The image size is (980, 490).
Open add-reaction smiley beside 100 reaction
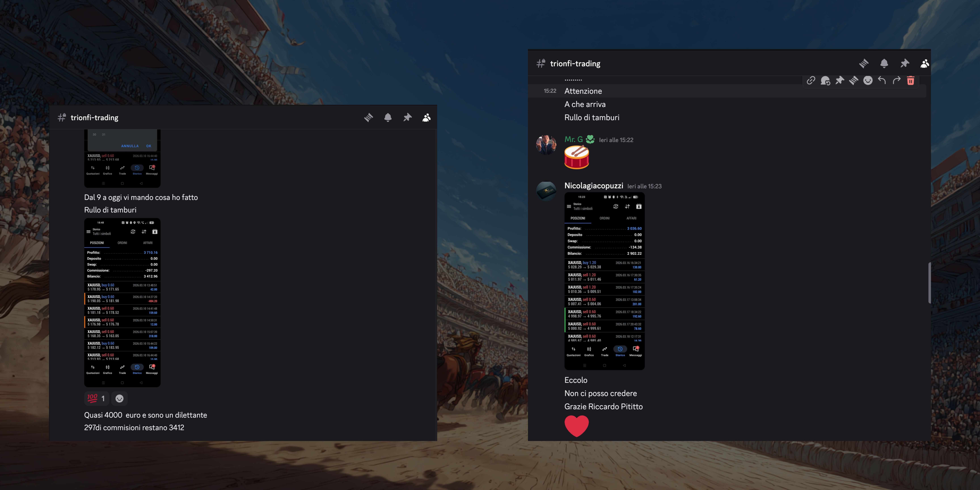point(120,398)
